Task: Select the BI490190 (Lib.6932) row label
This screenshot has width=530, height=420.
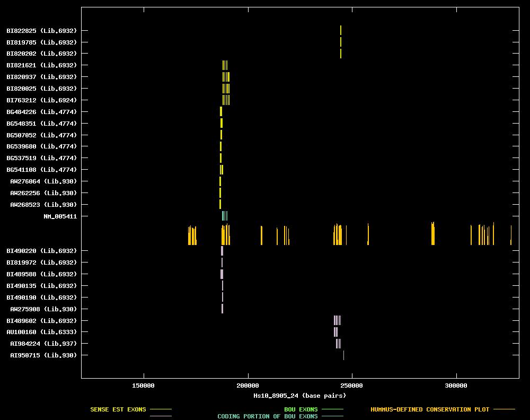Action: 41,297
